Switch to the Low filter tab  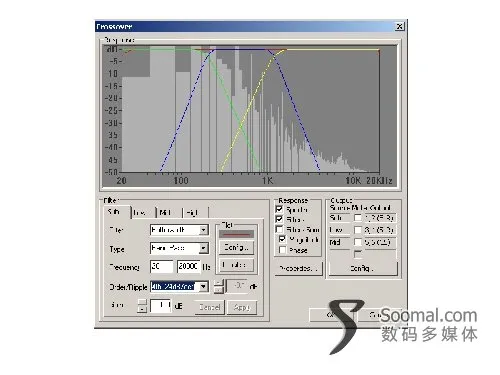click(x=143, y=212)
